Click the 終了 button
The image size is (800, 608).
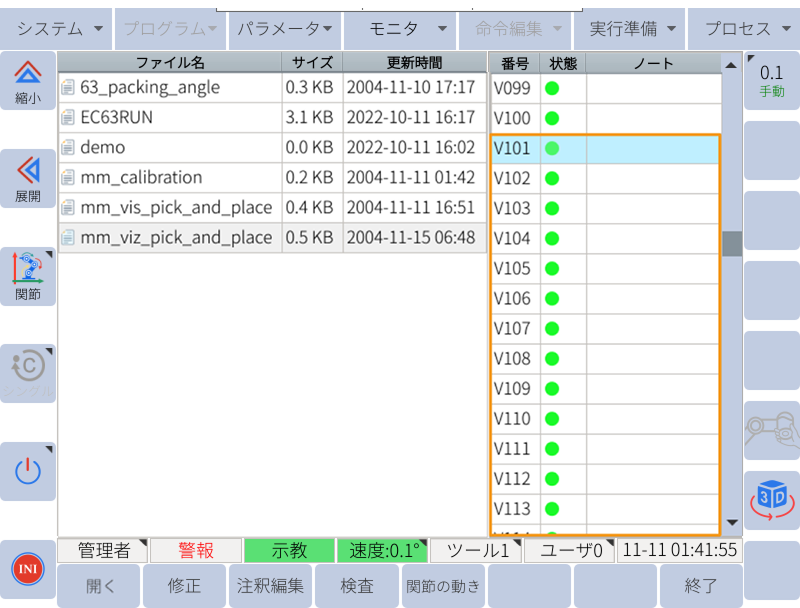pyautogui.click(x=701, y=586)
